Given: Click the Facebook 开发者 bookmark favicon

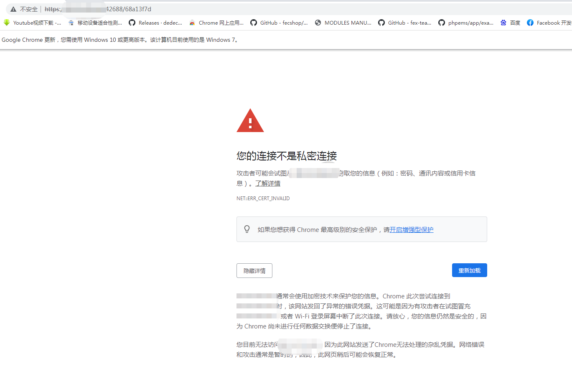Looking at the screenshot, I should click(531, 23).
